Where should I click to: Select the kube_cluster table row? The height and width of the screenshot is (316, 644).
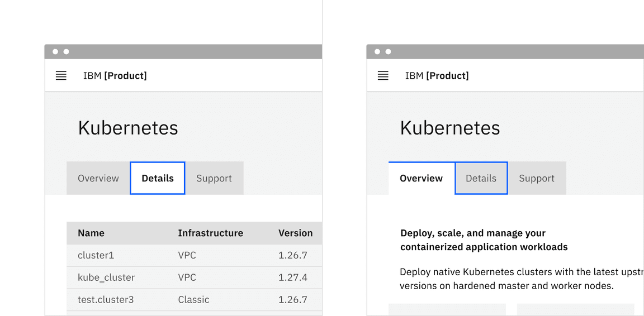click(106, 277)
